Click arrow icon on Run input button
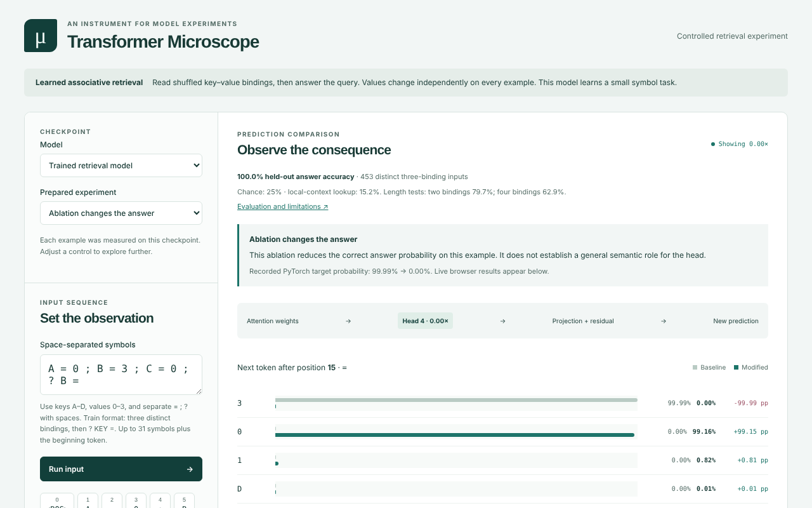Image resolution: width=812 pixels, height=508 pixels. pos(190,469)
